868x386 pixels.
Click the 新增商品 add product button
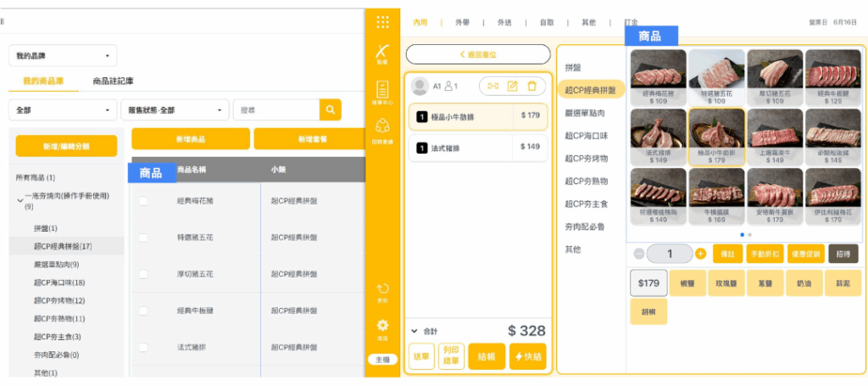pos(190,139)
